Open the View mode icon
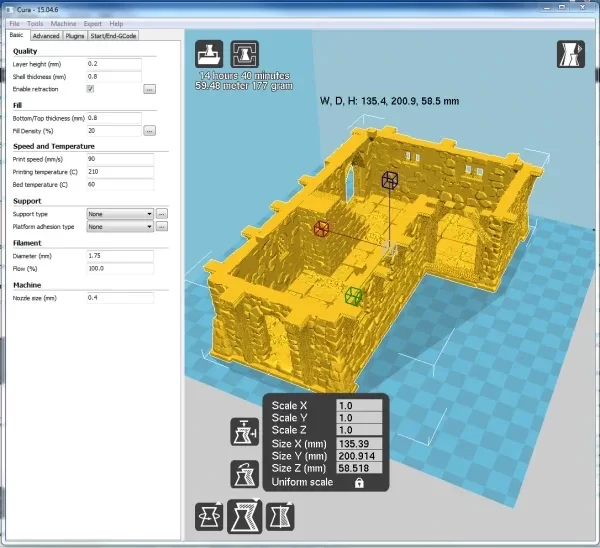Viewport: 600px width, 548px height. 571,54
